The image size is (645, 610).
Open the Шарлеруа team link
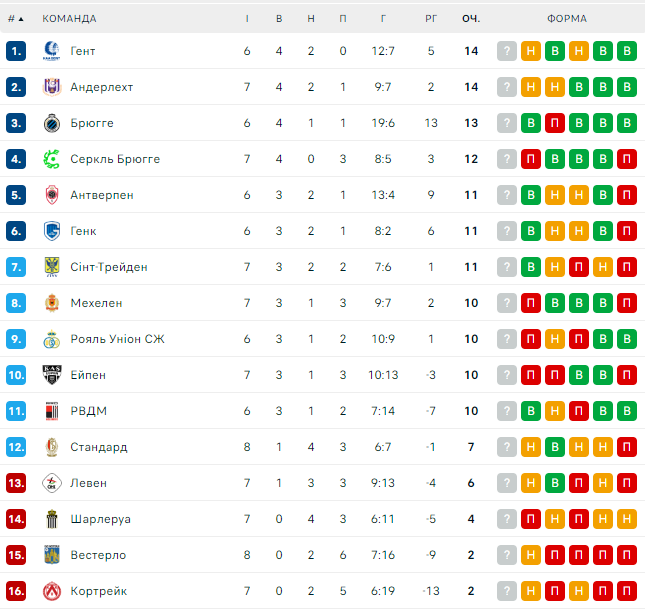tap(100, 519)
